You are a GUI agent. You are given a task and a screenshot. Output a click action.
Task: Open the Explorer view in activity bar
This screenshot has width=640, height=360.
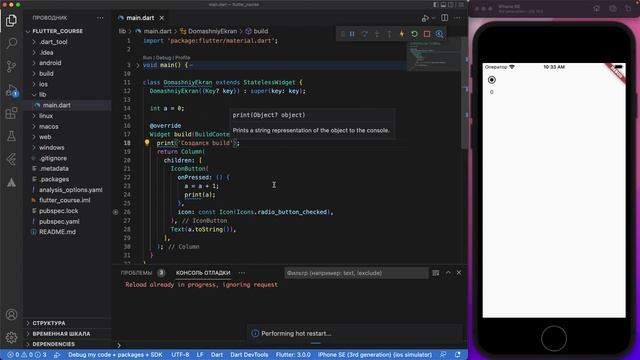[11, 20]
